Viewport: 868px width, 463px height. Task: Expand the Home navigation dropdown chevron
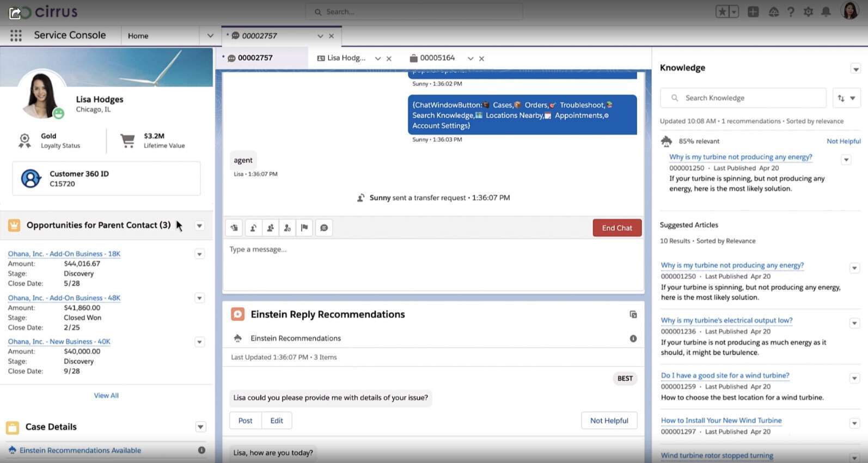click(210, 36)
